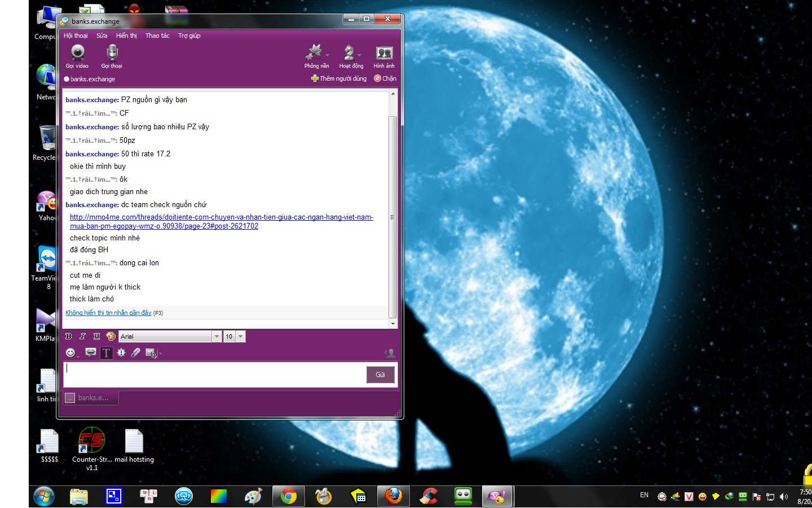The width and height of the screenshot is (812, 508).
Task: Expand the Phông nền dropdown arrow
Action: coord(328,55)
